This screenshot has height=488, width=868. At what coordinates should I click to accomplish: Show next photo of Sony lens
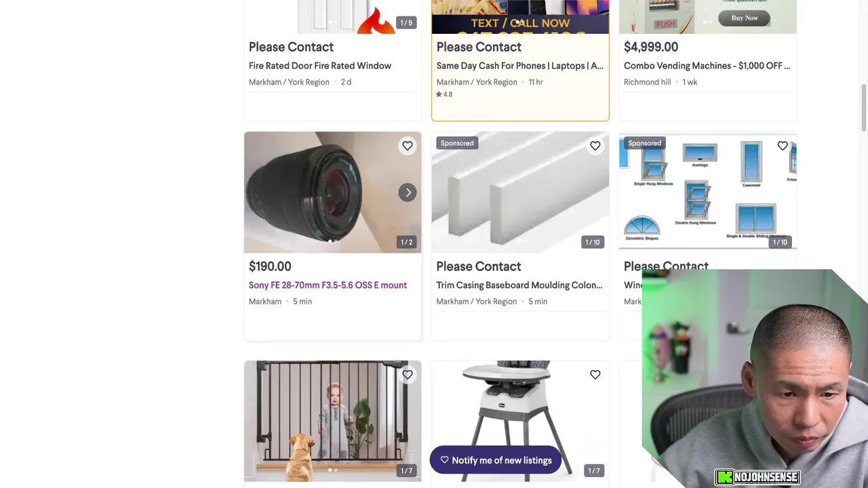408,192
